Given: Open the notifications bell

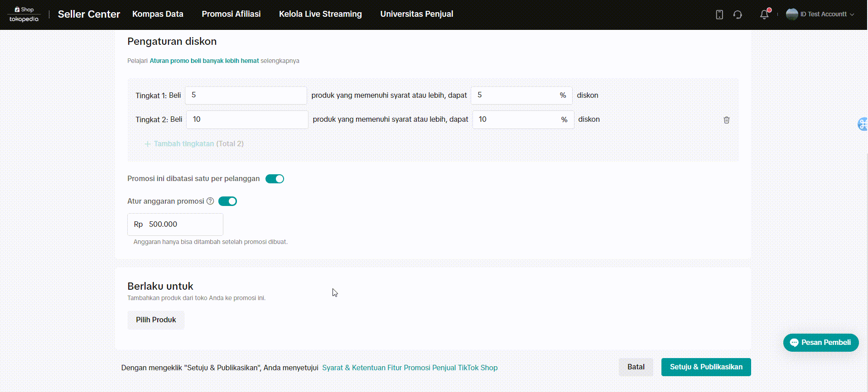Looking at the screenshot, I should (764, 14).
